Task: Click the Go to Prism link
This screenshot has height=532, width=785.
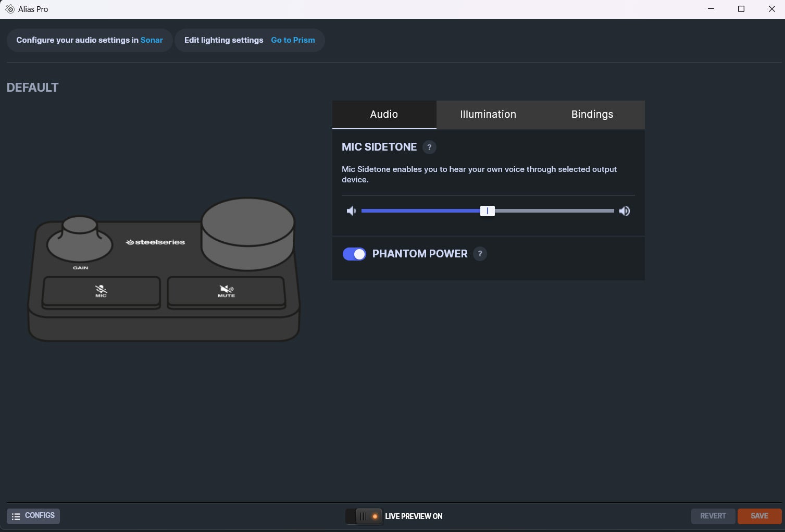Action: (x=293, y=40)
